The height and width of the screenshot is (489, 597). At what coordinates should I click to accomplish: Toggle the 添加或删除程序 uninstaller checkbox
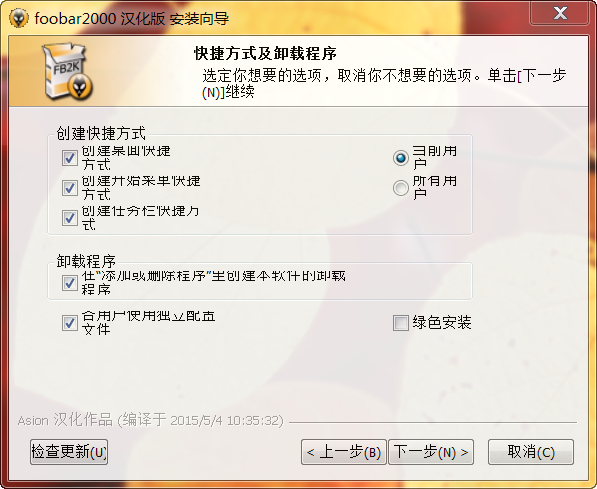click(x=70, y=283)
